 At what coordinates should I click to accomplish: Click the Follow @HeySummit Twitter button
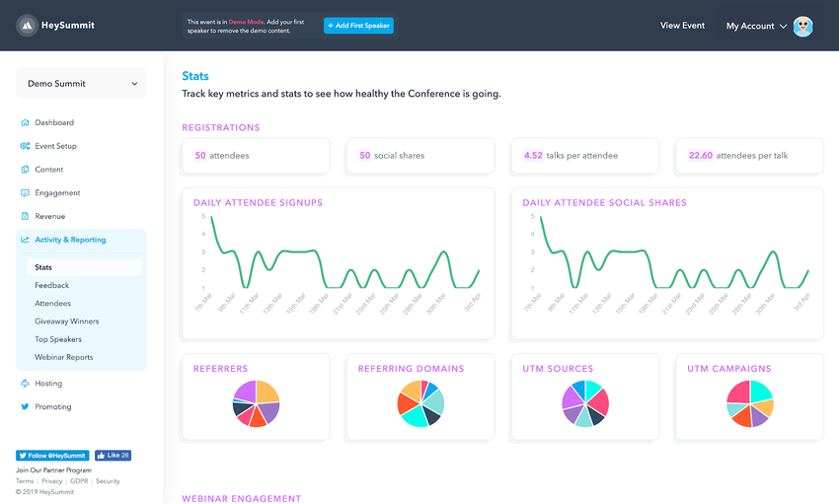[52, 456]
